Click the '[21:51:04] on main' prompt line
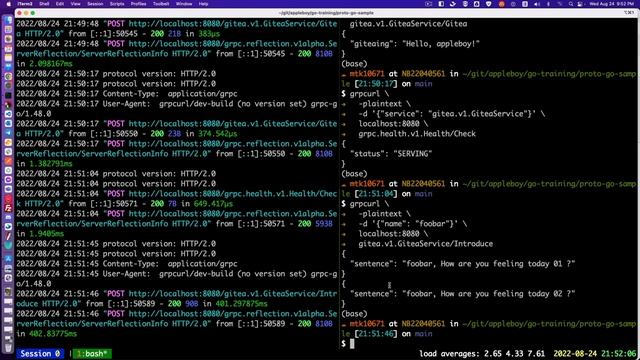640x360 pixels. [387, 194]
